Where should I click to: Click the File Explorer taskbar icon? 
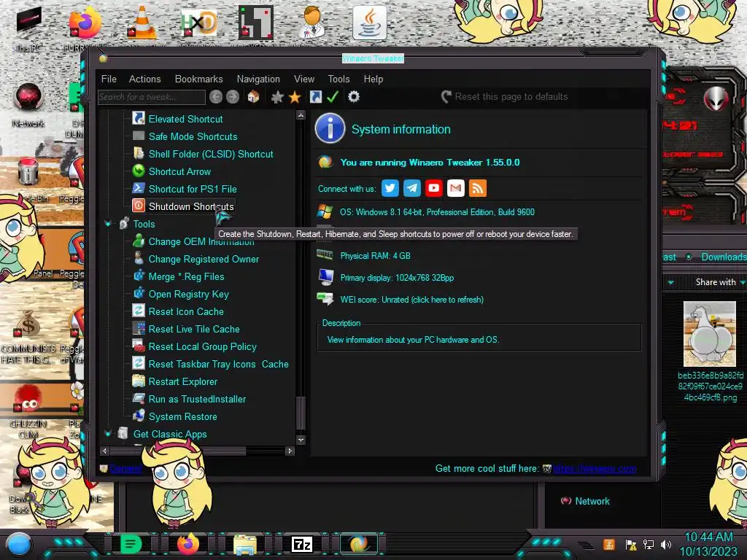point(245,544)
